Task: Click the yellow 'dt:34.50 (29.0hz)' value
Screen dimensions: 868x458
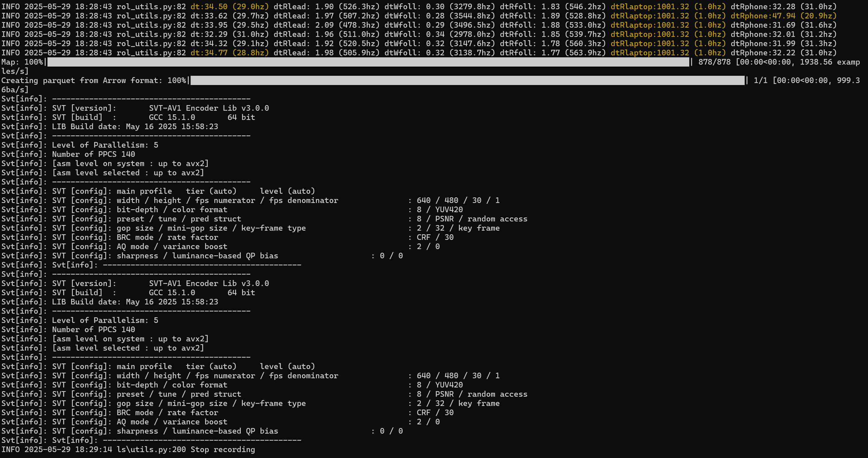Action: pyautogui.click(x=230, y=7)
